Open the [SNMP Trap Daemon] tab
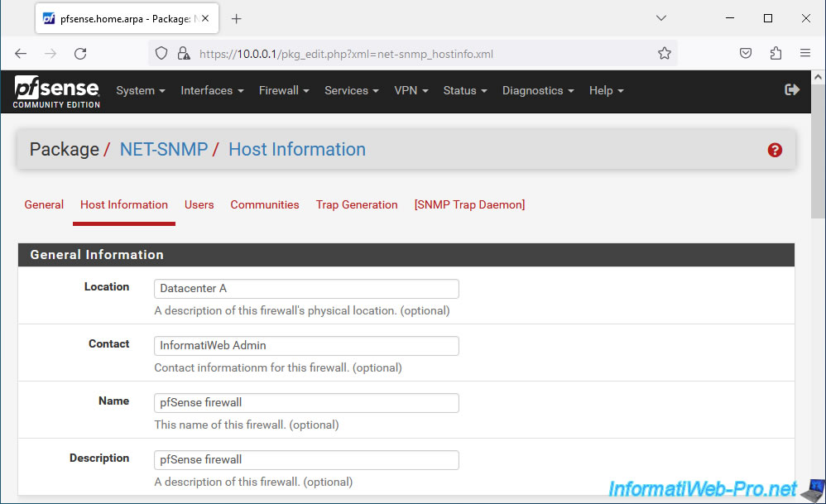This screenshot has width=826, height=504. coord(469,205)
